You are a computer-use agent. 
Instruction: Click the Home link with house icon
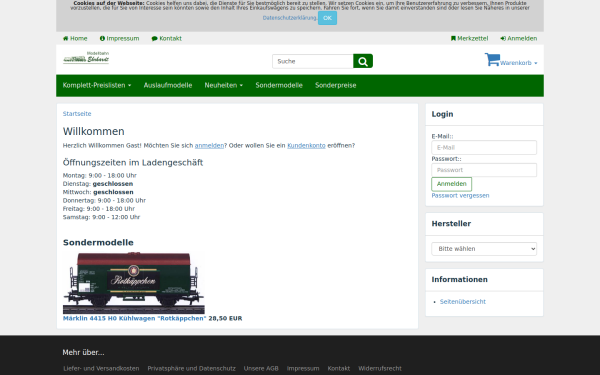click(75, 38)
